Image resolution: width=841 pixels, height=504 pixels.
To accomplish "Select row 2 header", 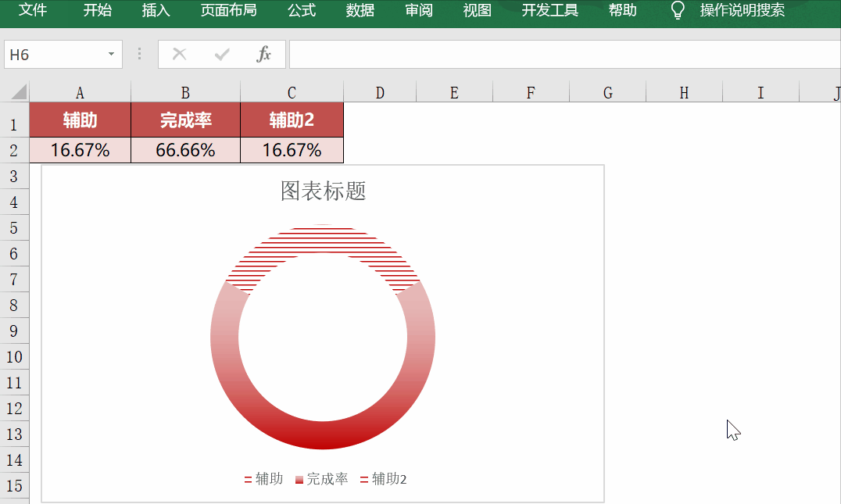I will click(14, 150).
